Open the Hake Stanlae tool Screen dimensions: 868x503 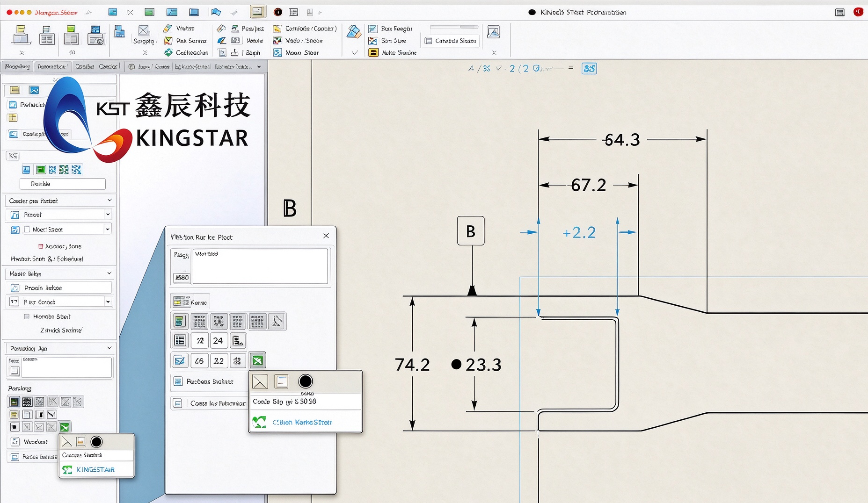click(x=373, y=52)
